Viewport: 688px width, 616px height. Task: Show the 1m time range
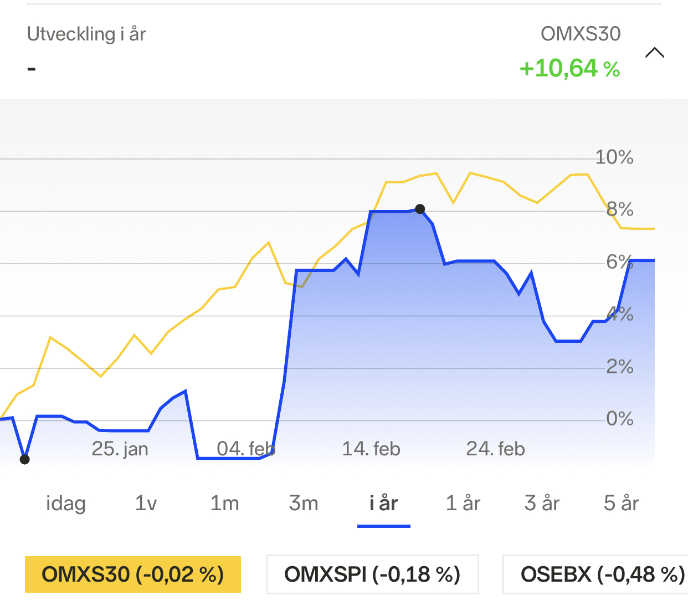[224, 503]
